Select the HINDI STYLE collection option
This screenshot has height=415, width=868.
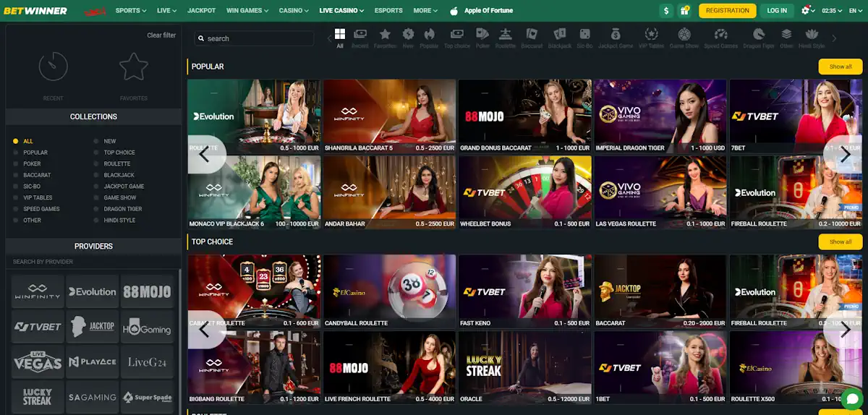coord(114,220)
